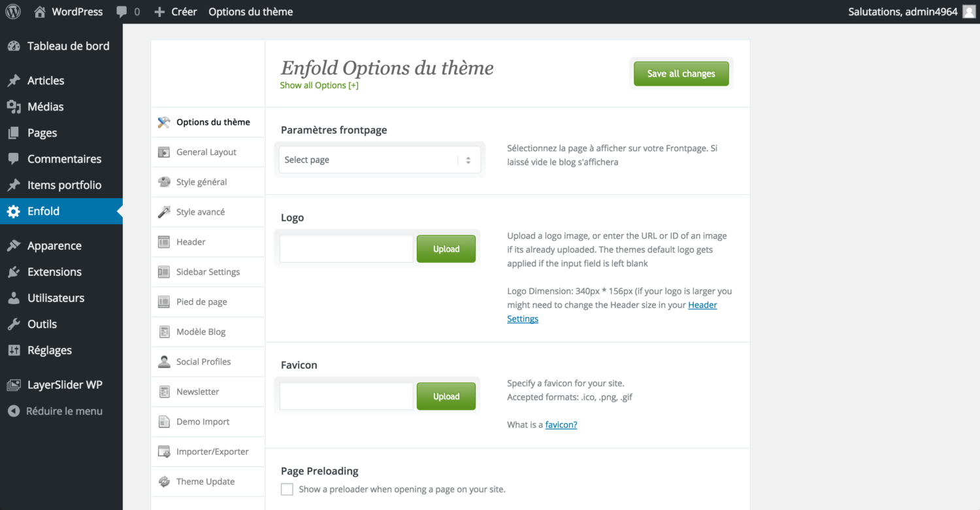Image resolution: width=980 pixels, height=510 pixels.
Task: Click the Paramètres frontpage heading
Action: click(334, 130)
